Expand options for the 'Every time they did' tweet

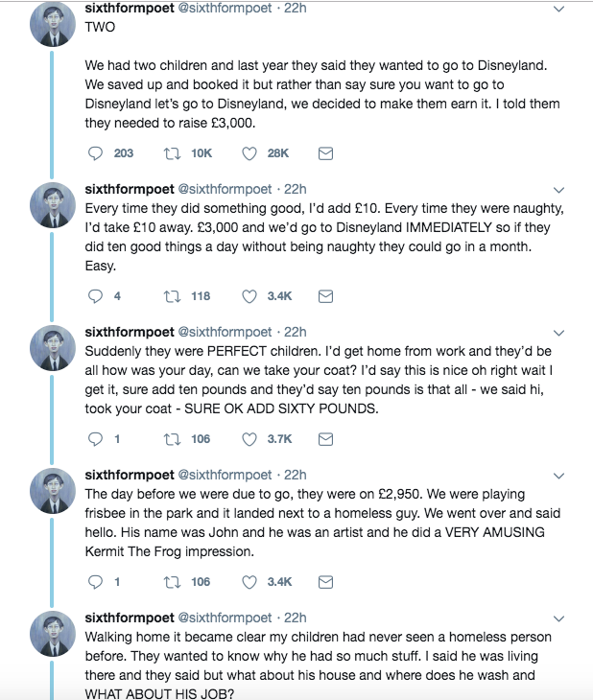point(558,190)
